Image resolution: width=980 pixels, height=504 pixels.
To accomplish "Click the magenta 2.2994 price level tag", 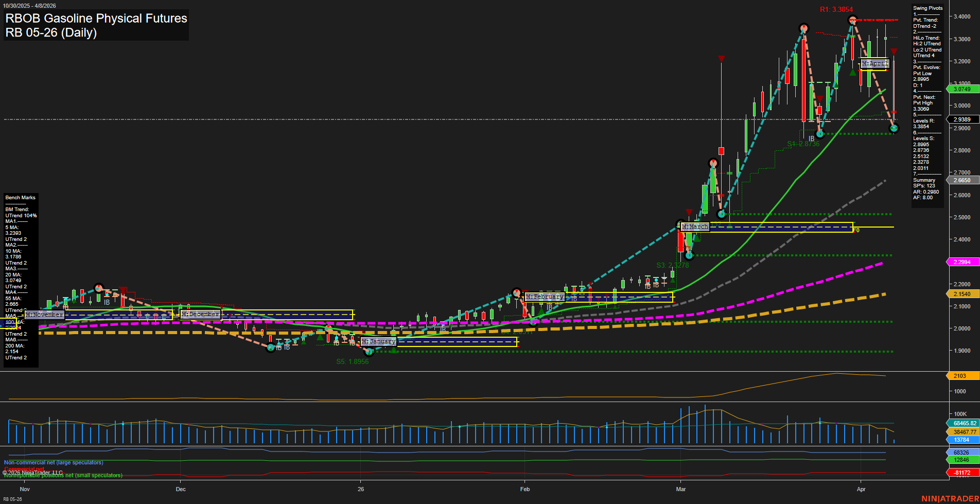I will point(961,262).
